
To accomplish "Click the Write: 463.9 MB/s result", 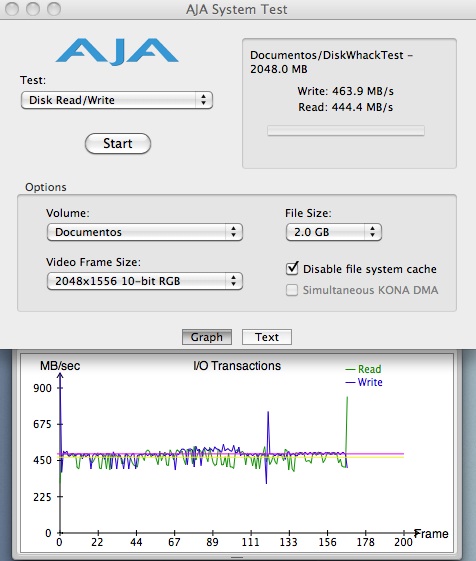I will click(345, 91).
